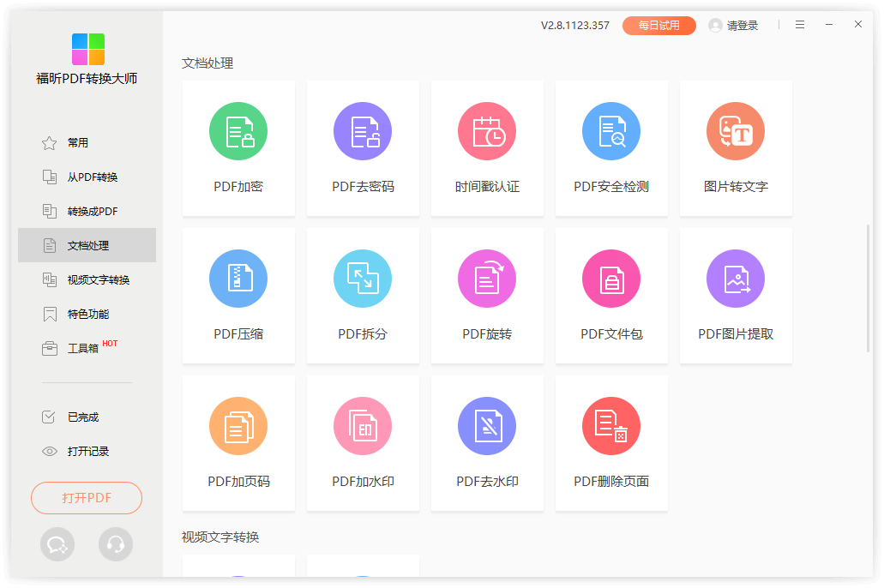Click the 打开PDF button
Image resolution: width=884 pixels, height=588 pixels.
tap(87, 498)
